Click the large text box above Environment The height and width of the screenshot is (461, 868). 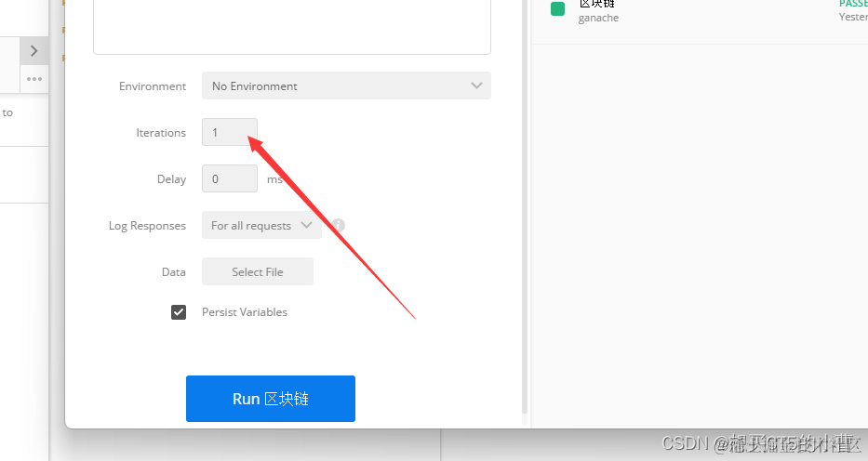(x=292, y=27)
